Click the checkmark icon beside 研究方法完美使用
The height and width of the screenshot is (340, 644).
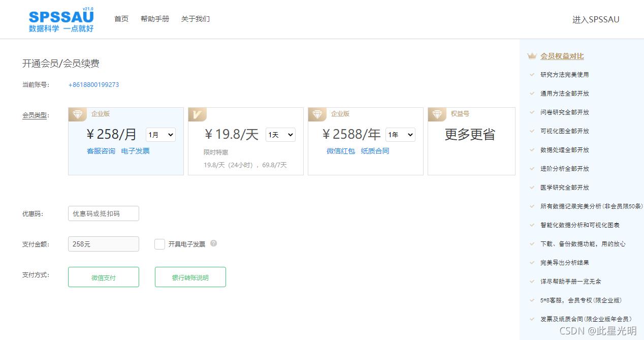533,75
